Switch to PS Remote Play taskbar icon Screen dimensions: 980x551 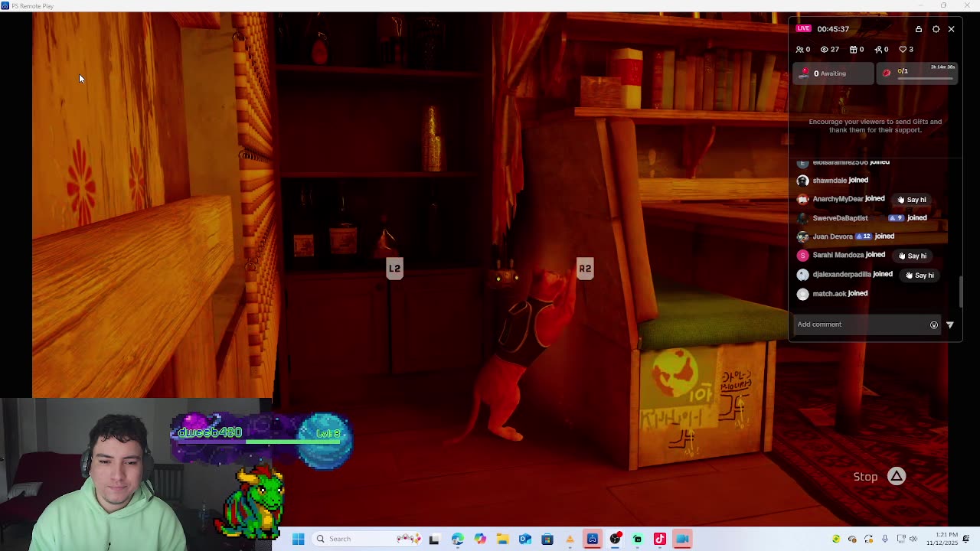[x=593, y=539]
